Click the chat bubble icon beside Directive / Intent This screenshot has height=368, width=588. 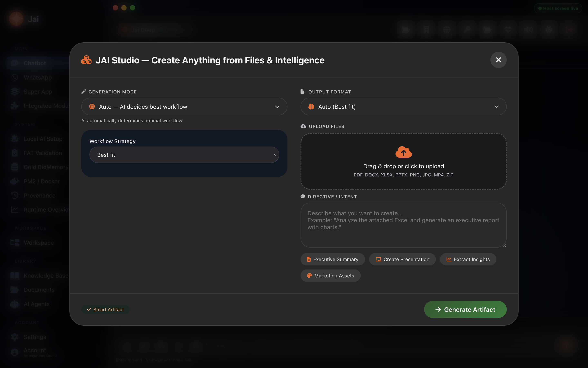(303, 196)
